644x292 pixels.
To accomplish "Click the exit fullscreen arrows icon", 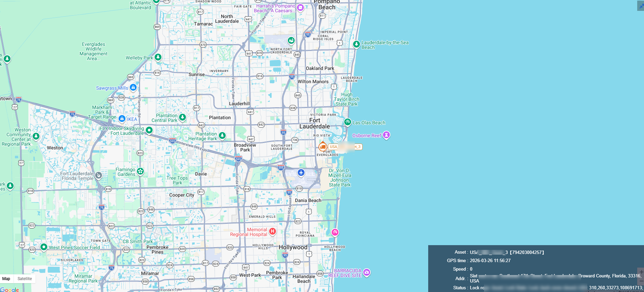I will click(x=641, y=6).
